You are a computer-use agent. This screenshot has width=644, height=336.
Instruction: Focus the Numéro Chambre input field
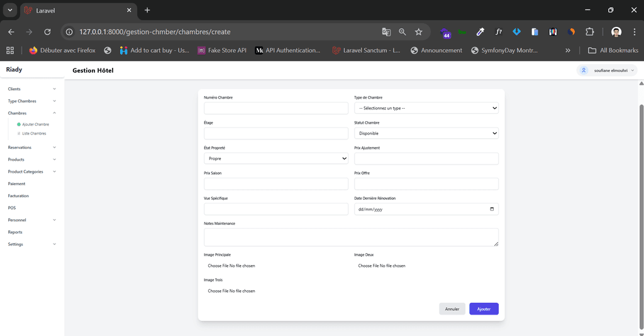[275, 108]
